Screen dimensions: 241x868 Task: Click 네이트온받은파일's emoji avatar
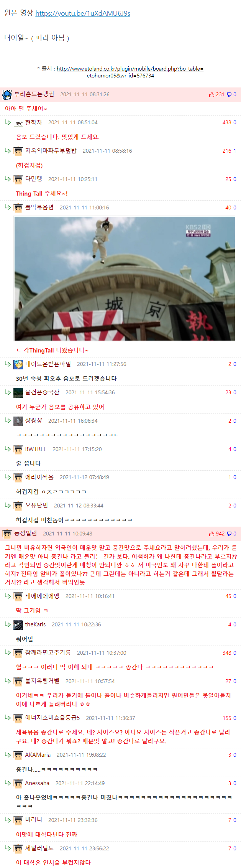click(x=18, y=364)
